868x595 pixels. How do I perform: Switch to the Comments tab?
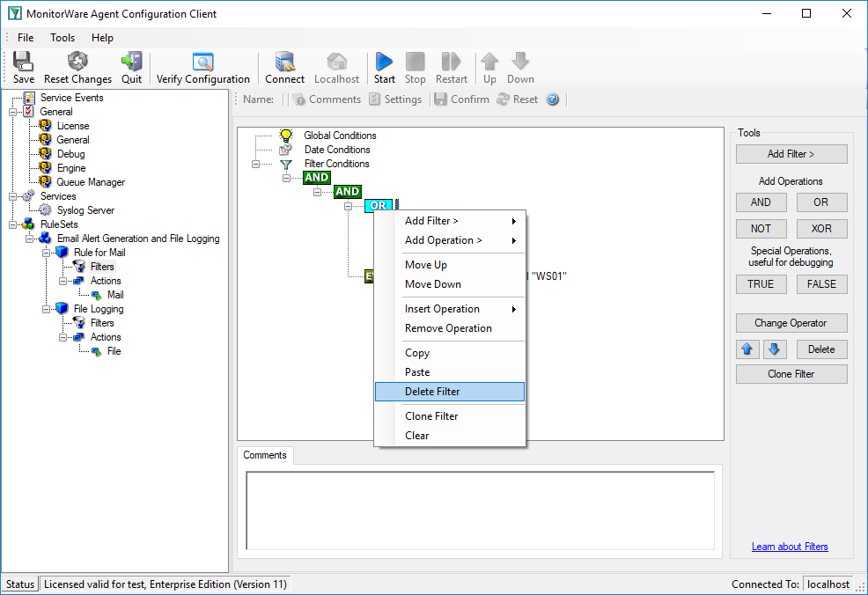coord(265,455)
